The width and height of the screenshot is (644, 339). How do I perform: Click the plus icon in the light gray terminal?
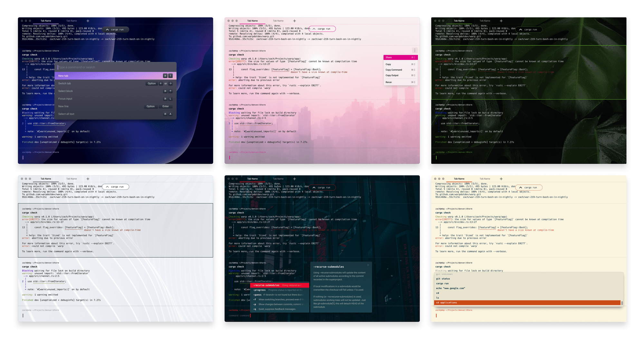click(88, 179)
